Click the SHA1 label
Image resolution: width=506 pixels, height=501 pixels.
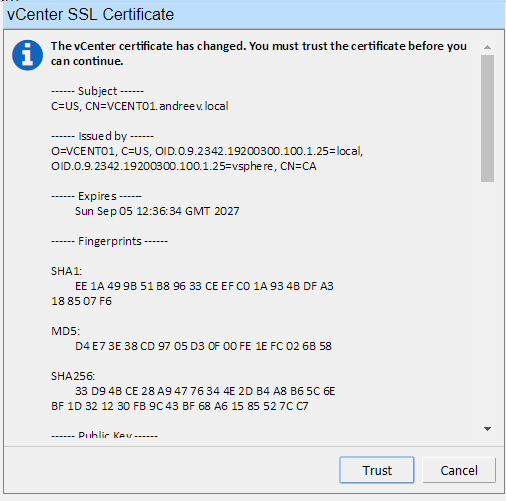click(66, 271)
